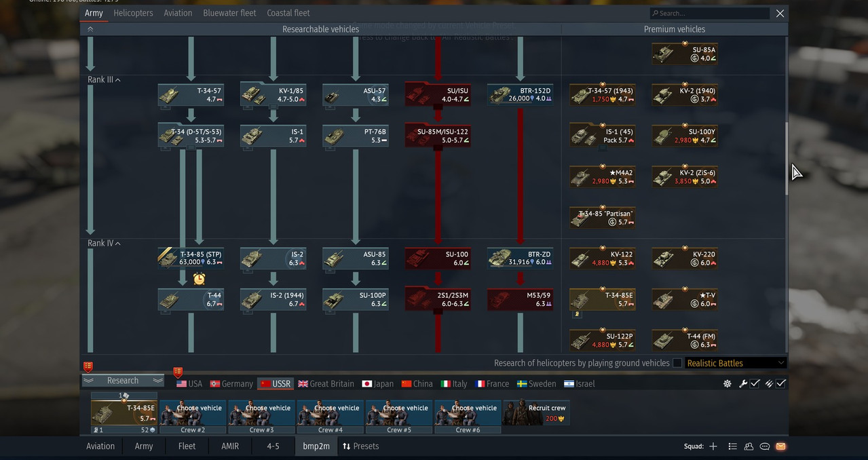Recruit a new crew
Viewport: 868px width, 460px height.
click(536, 413)
